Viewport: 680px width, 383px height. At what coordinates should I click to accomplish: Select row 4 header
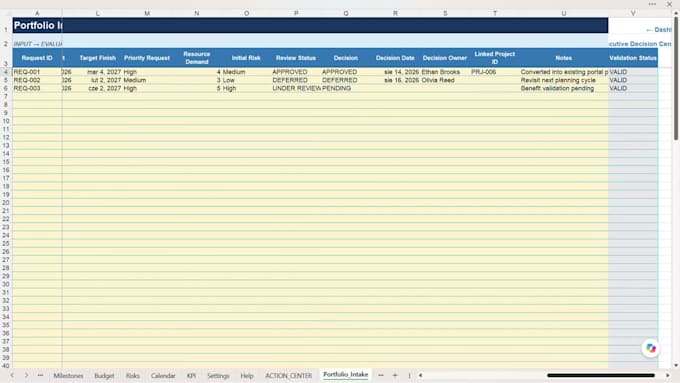[6, 72]
